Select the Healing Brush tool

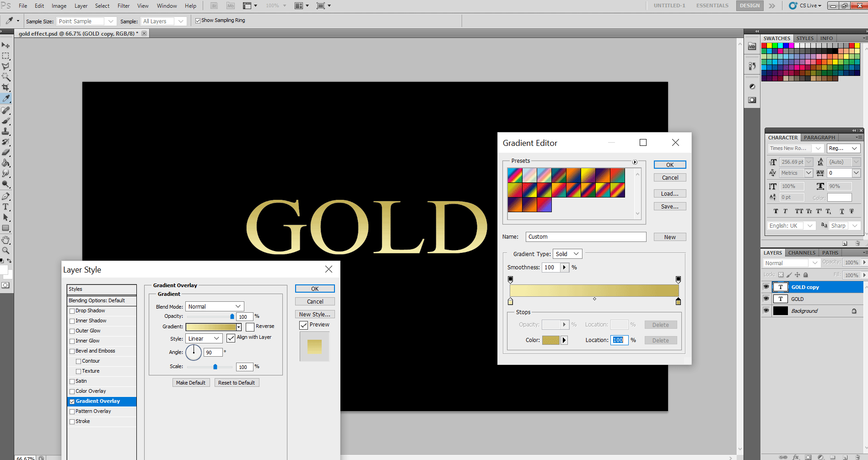pyautogui.click(x=6, y=110)
